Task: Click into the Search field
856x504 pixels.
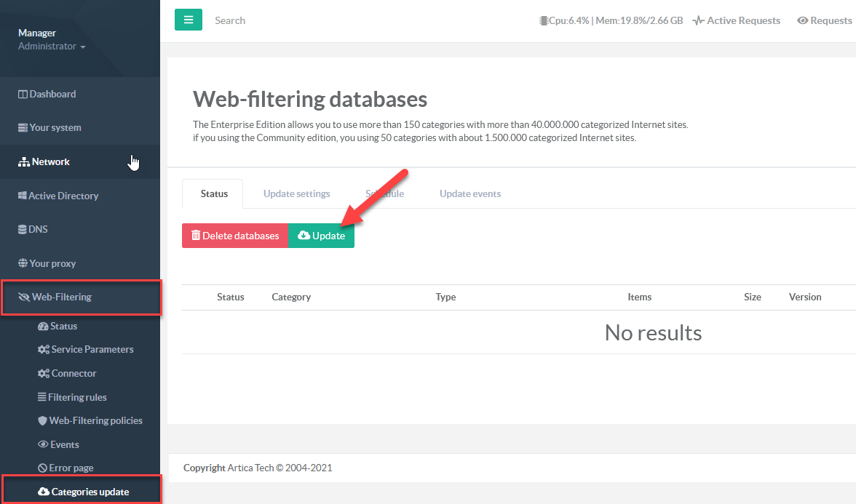Action: coord(291,20)
